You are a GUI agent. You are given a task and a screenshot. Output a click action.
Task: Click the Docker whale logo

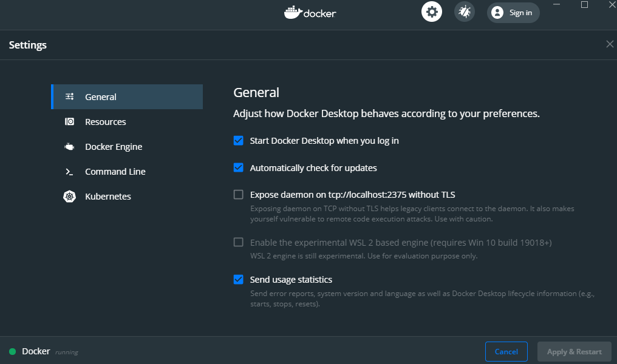pos(293,12)
